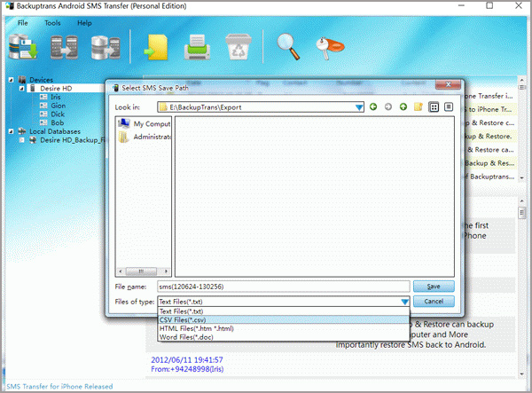The width and height of the screenshot is (532, 393).
Task: Click the magnifier search icon
Action: [x=288, y=46]
